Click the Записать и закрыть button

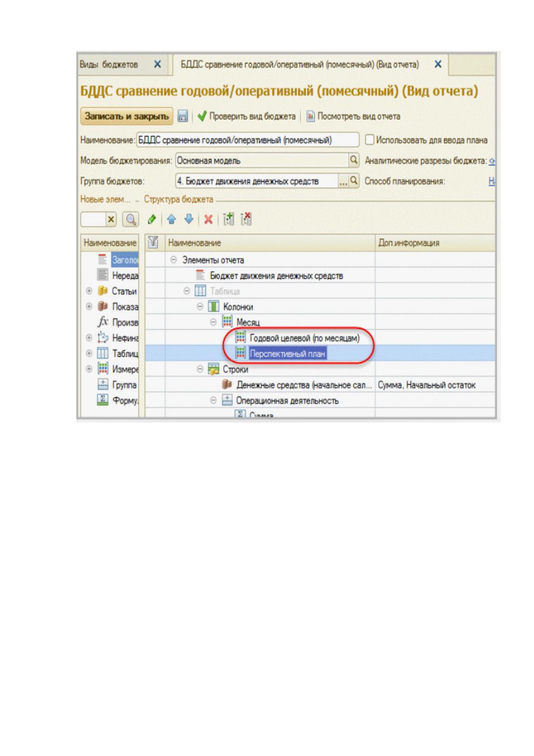point(127,116)
